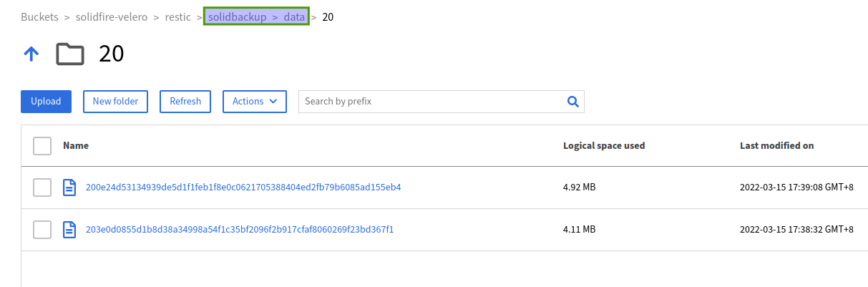Create a New folder
Viewport: 868px width, 287px height.
click(x=115, y=102)
